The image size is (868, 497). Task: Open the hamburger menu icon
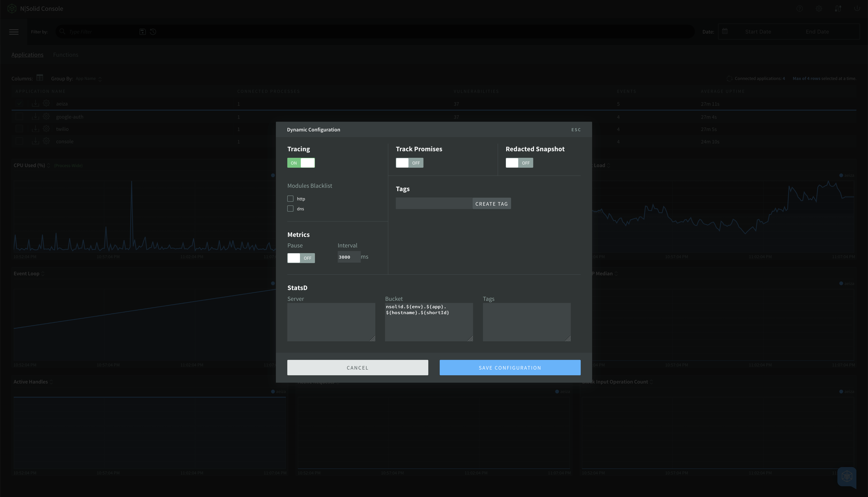[x=14, y=32]
